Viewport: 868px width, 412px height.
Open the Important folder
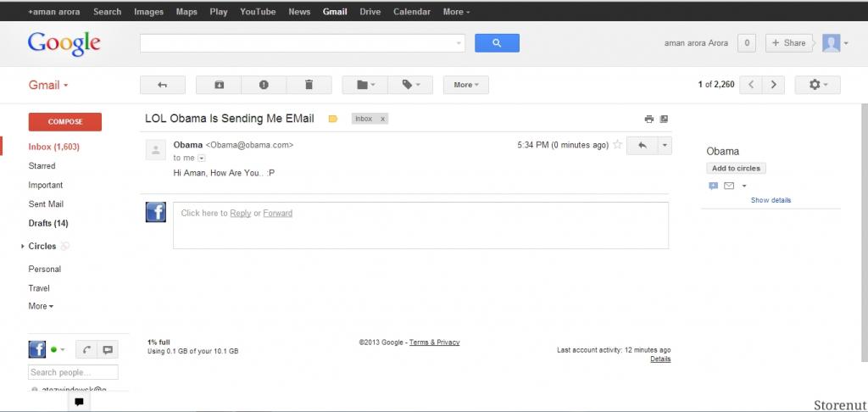pos(46,185)
